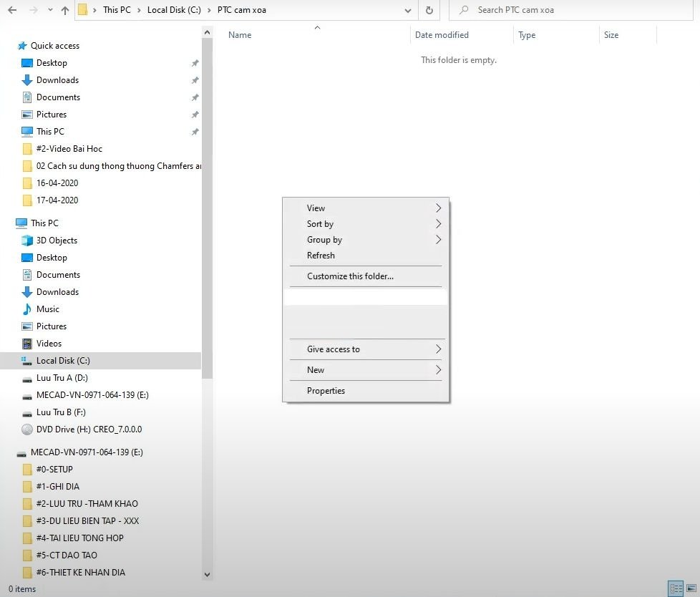The image size is (700, 597).
Task: Select 'This PC' in the address path
Action: click(x=117, y=10)
